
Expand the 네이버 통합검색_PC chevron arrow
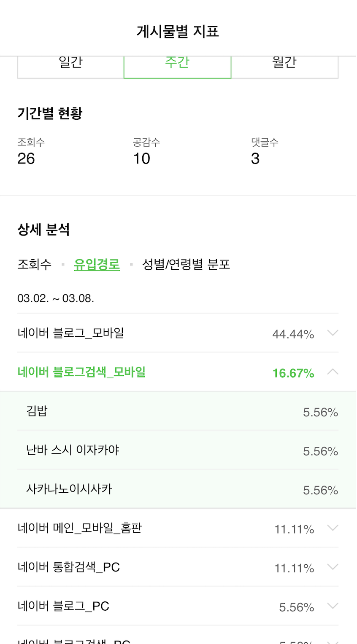333,567
